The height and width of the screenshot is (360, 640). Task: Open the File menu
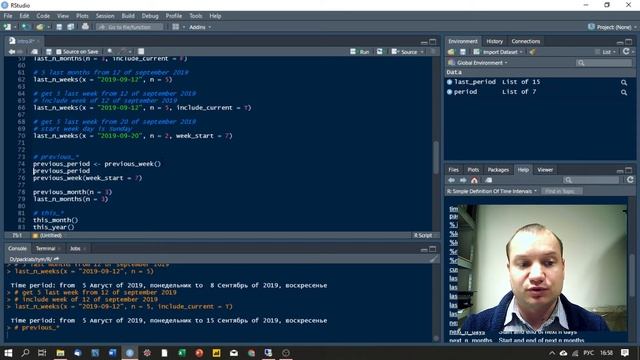(x=8, y=16)
